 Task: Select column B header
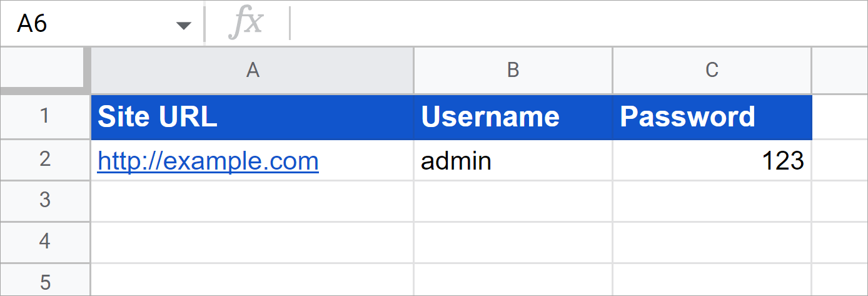click(x=513, y=70)
